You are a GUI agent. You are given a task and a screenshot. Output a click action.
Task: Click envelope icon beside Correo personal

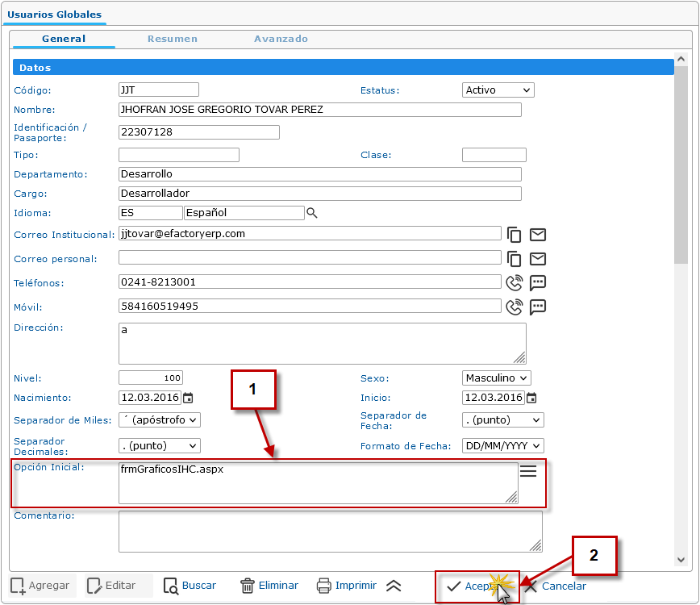pyautogui.click(x=538, y=259)
